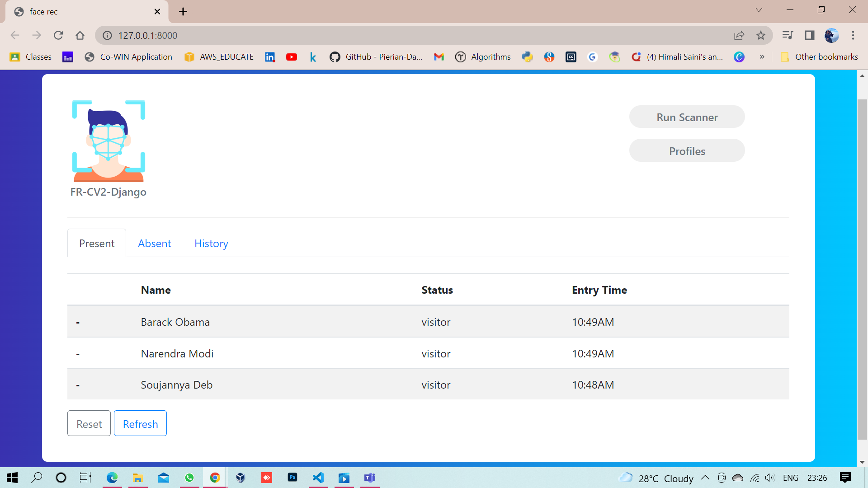Launch WhatsApp from the taskbar
Image resolution: width=868 pixels, height=488 pixels.
[x=189, y=478]
